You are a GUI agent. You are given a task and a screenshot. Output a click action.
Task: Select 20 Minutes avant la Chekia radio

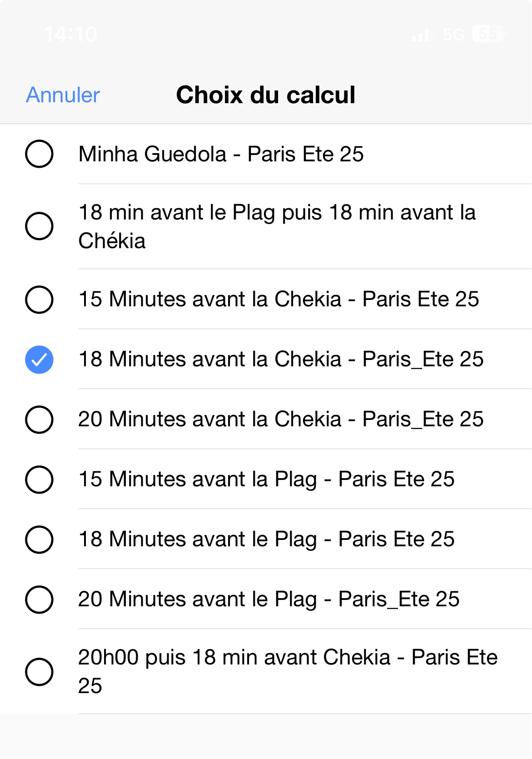(39, 419)
